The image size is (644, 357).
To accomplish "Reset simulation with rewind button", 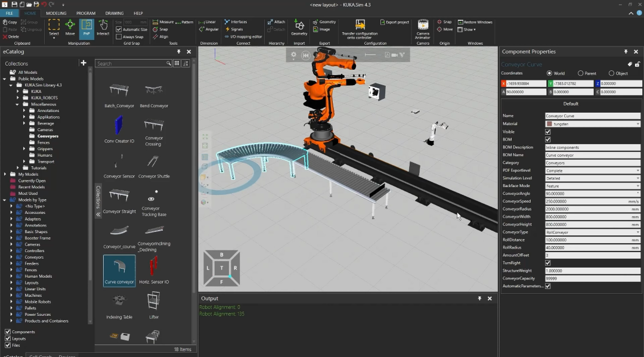I will tap(305, 55).
